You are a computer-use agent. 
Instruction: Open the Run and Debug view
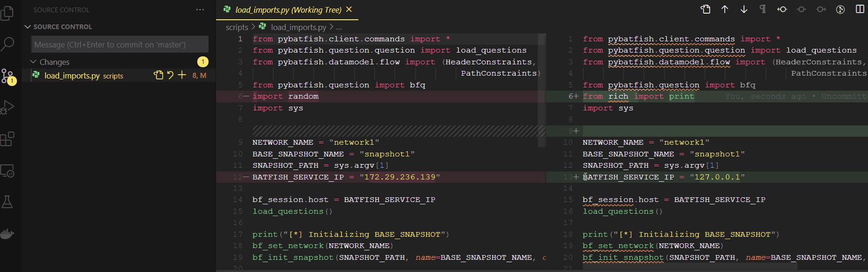[x=8, y=108]
